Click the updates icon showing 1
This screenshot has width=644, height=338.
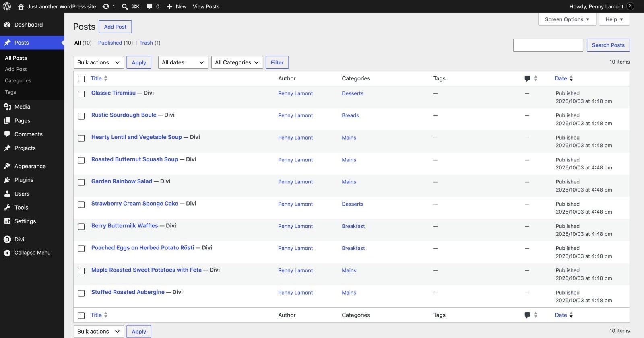coord(106,6)
